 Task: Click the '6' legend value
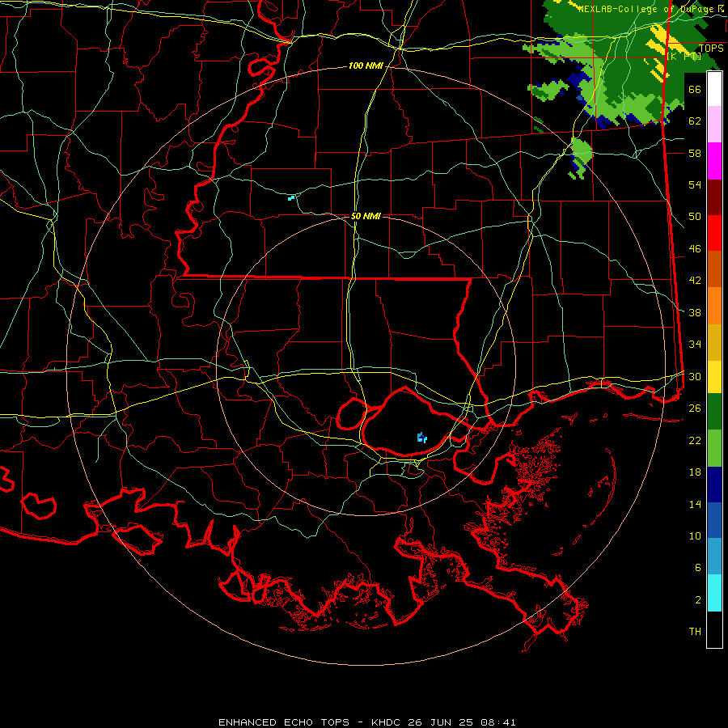click(x=698, y=568)
